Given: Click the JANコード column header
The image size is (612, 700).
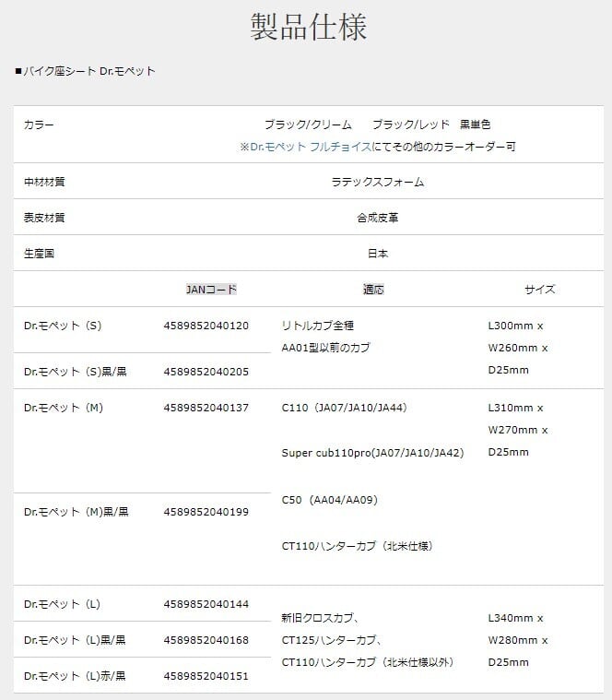Looking at the screenshot, I should pos(211,290).
